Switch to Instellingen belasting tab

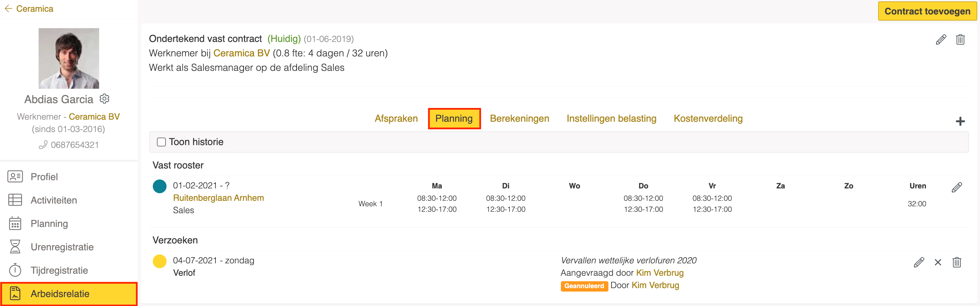tap(611, 119)
